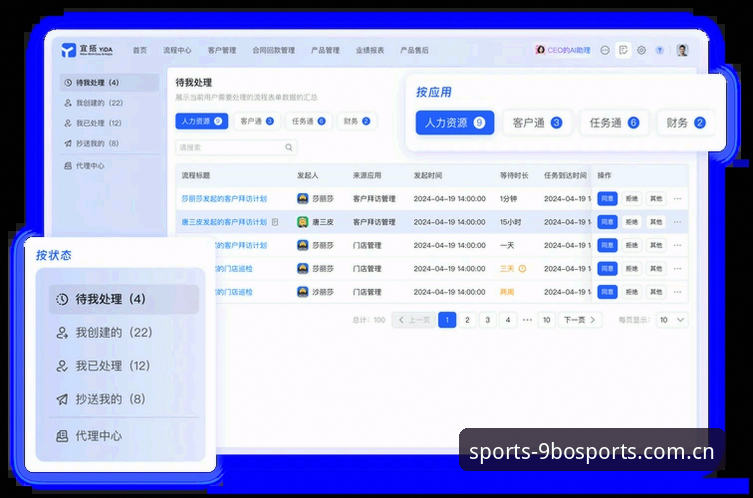Open the user avatar menu in header
Viewport: 753px width, 498px height.
682,50
